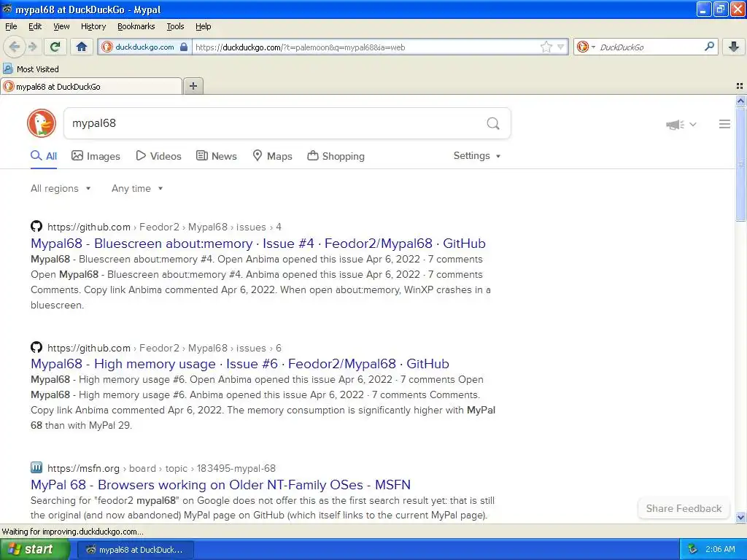
Task: Click msfn.org 183495-mypal-68 breadcrumb URL
Action: (161, 469)
